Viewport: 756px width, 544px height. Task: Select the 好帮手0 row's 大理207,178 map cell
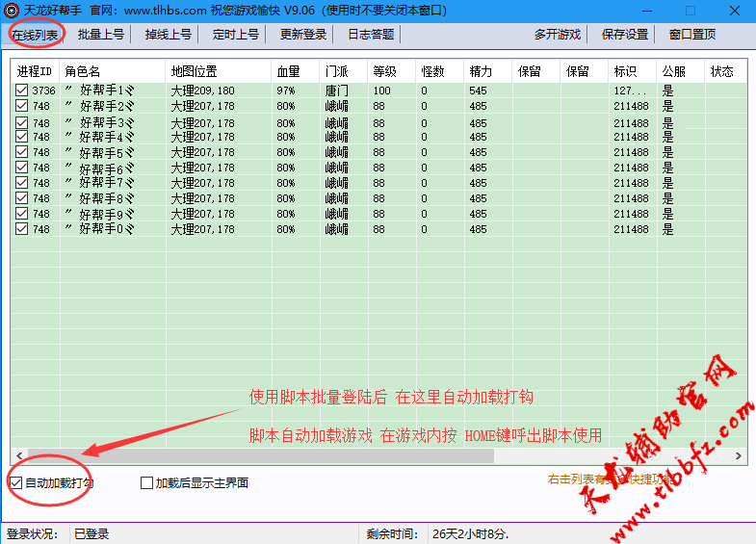[x=202, y=229]
